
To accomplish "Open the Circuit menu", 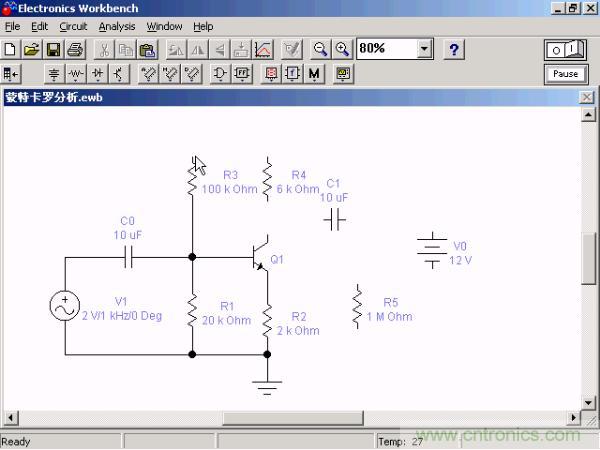I will pyautogui.click(x=73, y=26).
